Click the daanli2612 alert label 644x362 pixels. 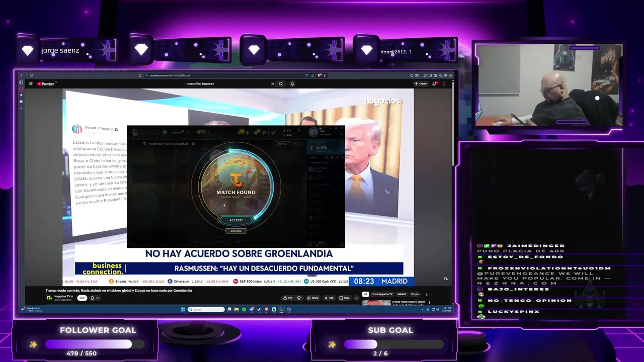click(x=396, y=52)
